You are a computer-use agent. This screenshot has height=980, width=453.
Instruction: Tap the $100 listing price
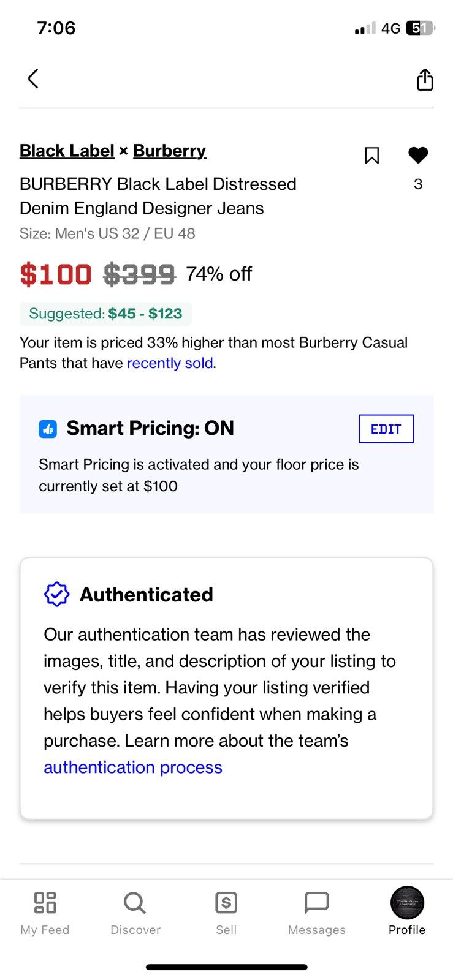click(56, 274)
